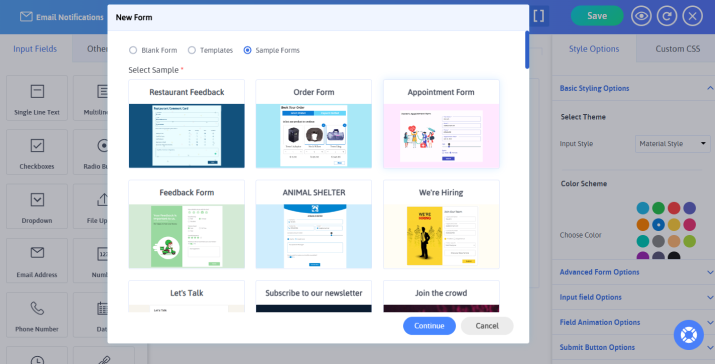
Task: Choose the Order Form sample
Action: click(x=314, y=124)
